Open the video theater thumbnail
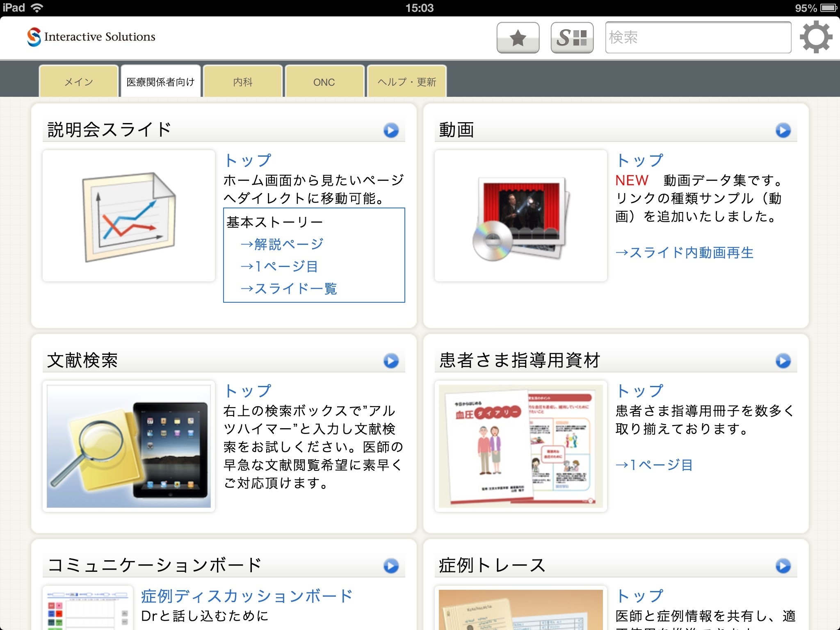 coord(521,216)
